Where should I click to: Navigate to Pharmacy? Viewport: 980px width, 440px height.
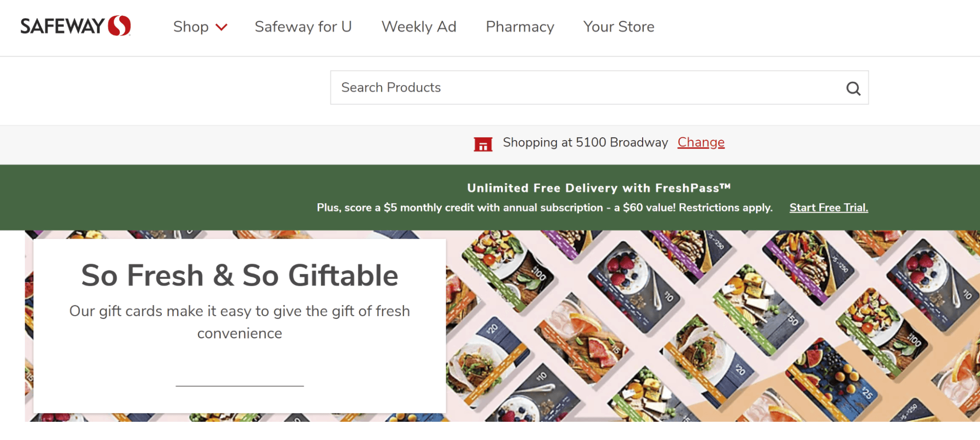point(520,26)
